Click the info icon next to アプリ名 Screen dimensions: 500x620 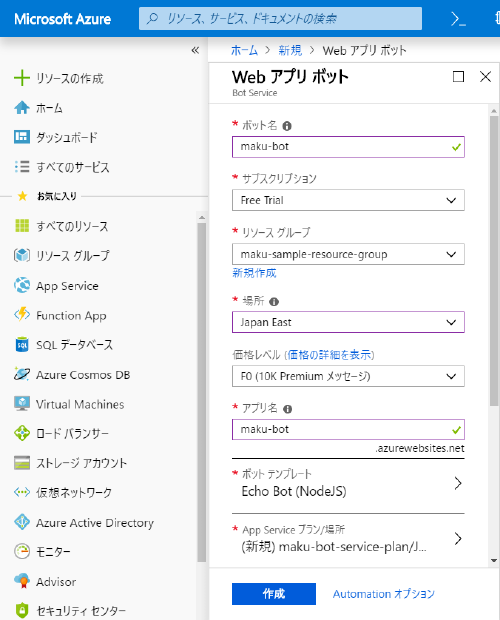(x=288, y=409)
